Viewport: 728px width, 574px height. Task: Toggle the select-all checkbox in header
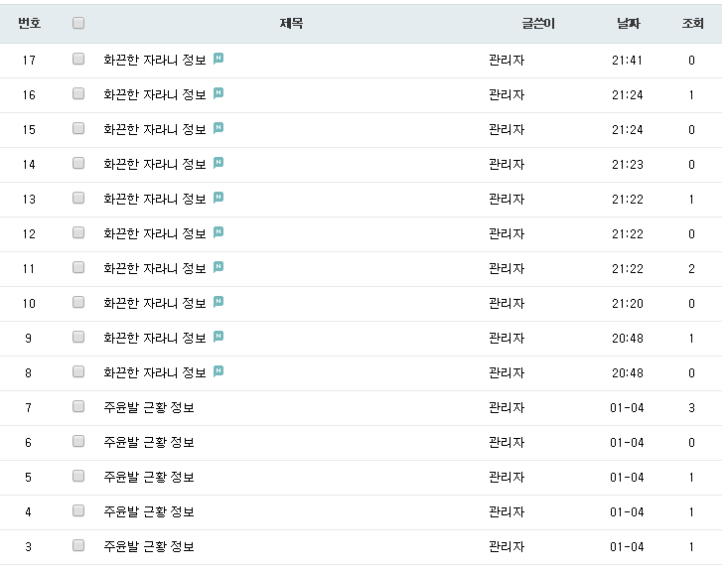[78, 23]
